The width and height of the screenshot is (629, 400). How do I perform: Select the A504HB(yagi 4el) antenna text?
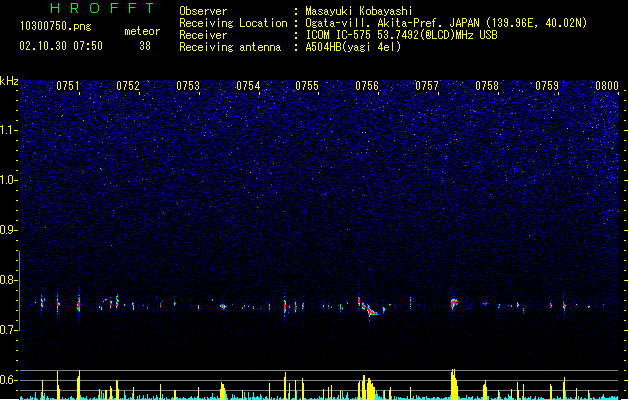(x=353, y=47)
